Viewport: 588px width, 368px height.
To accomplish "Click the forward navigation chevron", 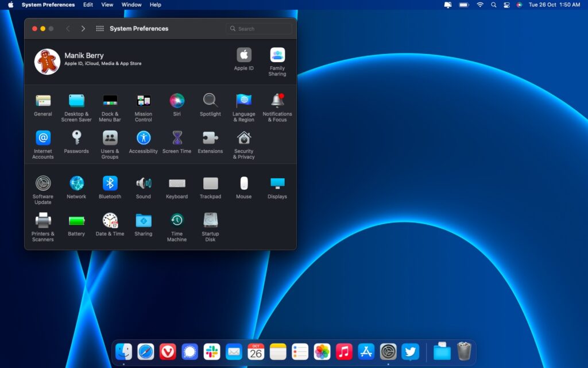I will (83, 28).
